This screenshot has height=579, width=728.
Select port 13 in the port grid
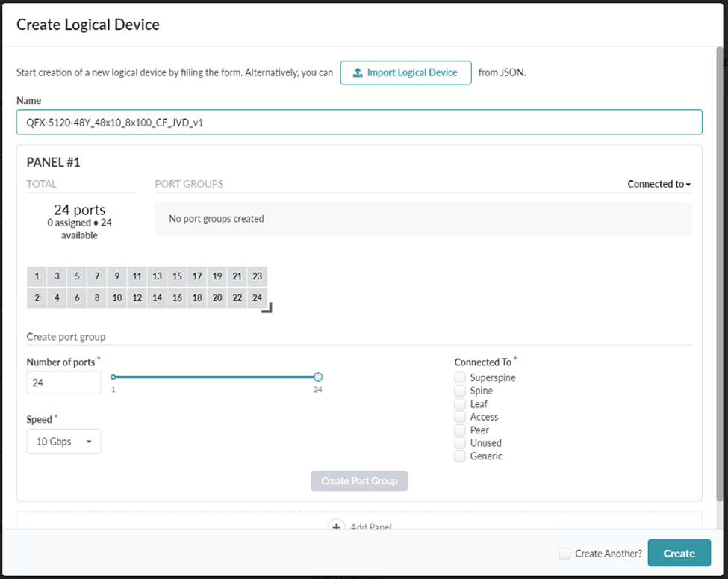[x=157, y=276]
